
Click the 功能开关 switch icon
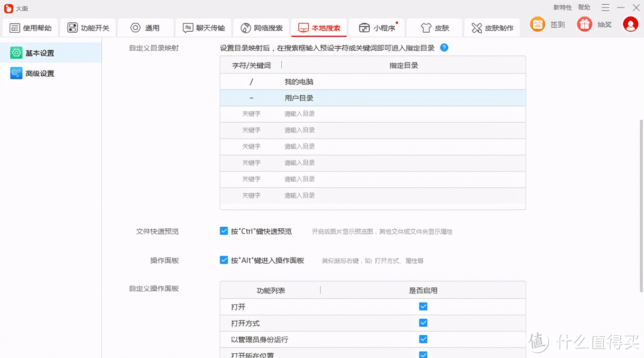[x=72, y=27]
